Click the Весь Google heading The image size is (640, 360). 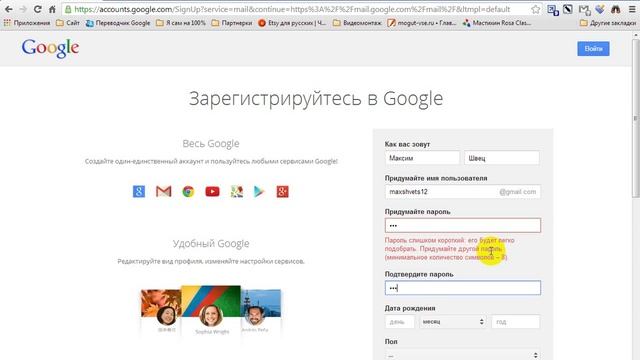(211, 144)
